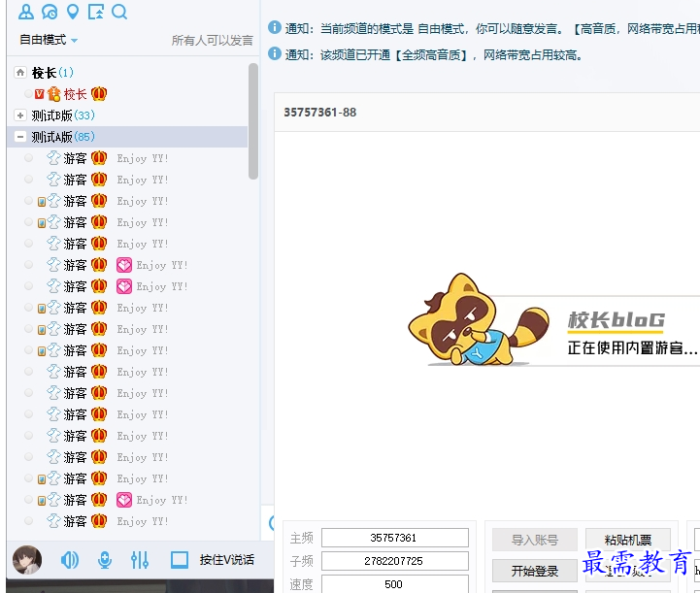
Task: Click the 所有人可以发言 status text
Action: pos(212,41)
